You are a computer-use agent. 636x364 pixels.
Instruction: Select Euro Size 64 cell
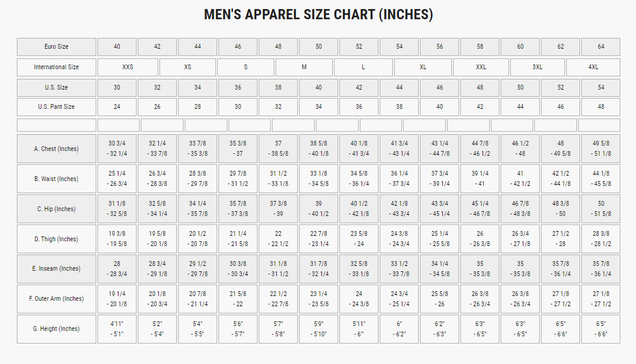tap(600, 47)
